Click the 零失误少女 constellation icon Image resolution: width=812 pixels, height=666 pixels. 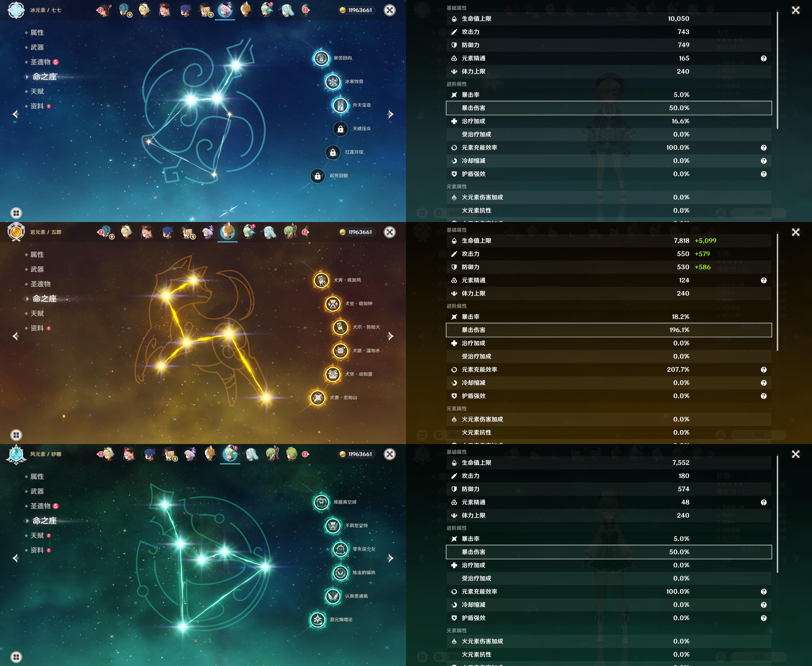tap(340, 549)
